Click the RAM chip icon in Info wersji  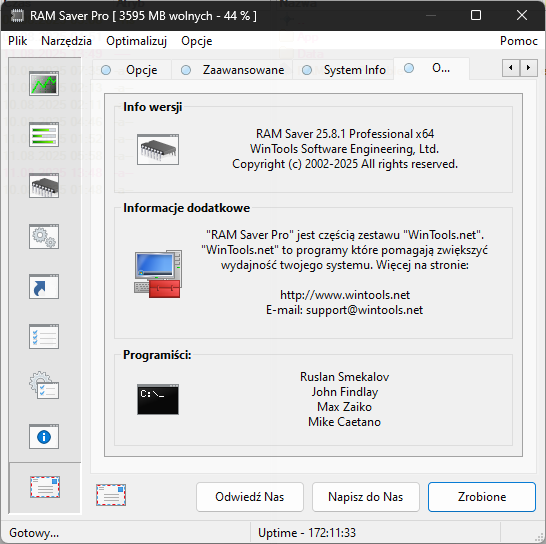pyautogui.click(x=158, y=149)
